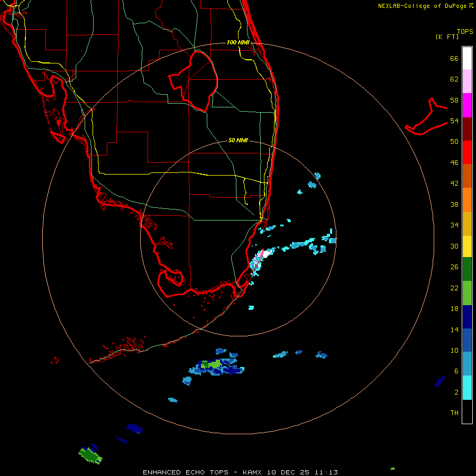Pick the dark red legend swatch
The height and width of the screenshot is (476, 476).
467,129
